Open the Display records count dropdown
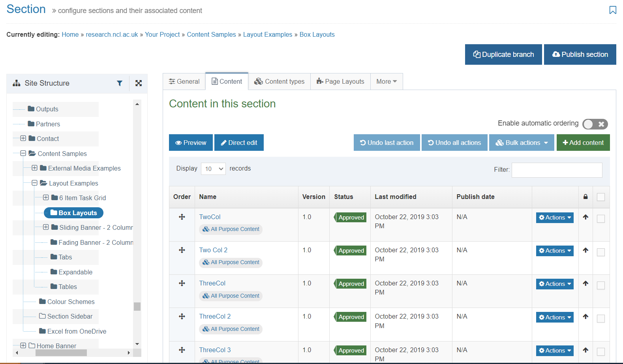 coord(213,169)
